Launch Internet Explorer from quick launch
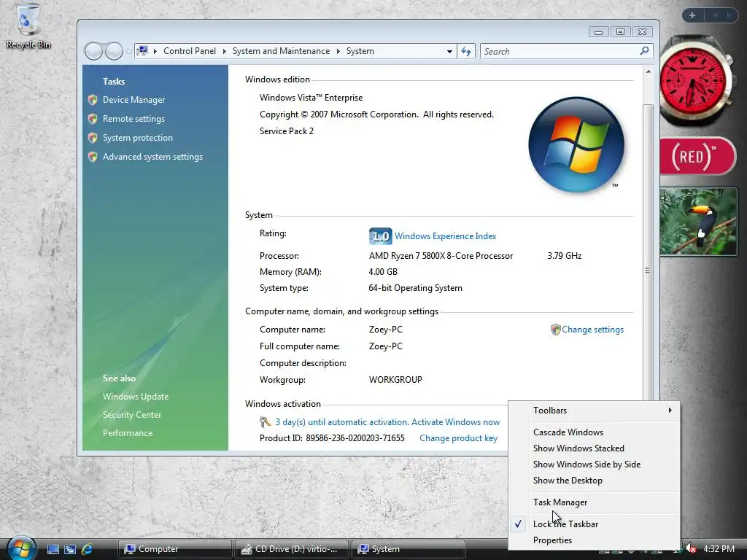 click(88, 549)
